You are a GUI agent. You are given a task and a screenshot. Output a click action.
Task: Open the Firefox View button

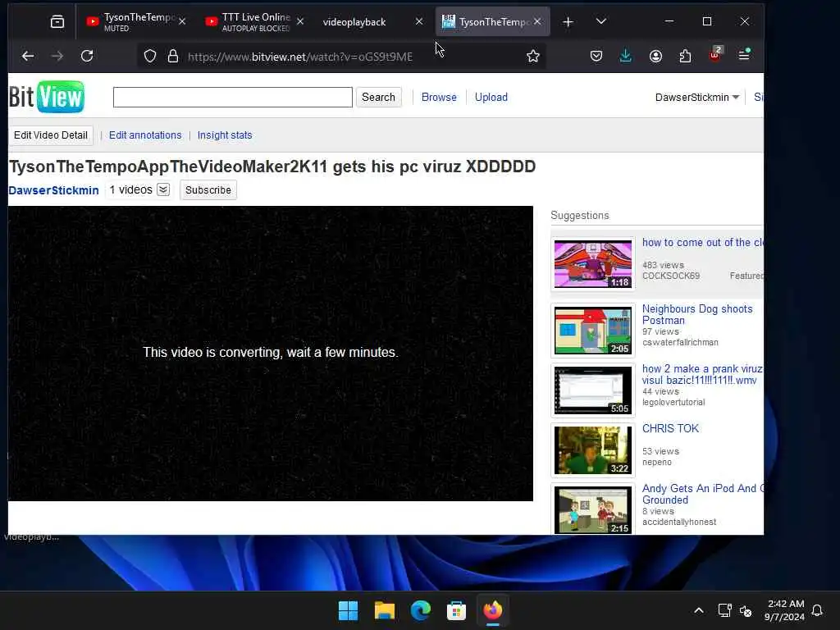click(x=57, y=21)
